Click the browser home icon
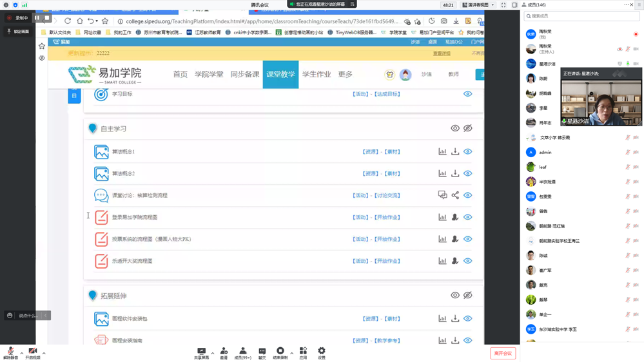 click(80, 21)
